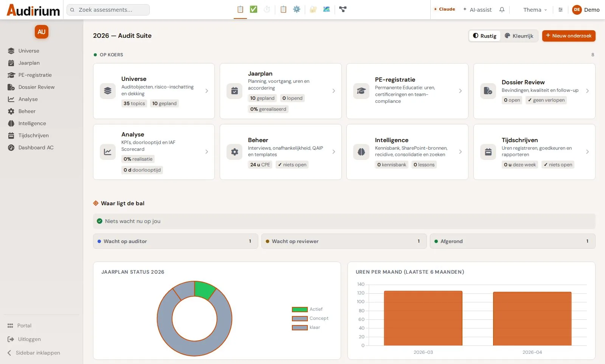This screenshot has height=364, width=605.
Task: Click the Uitloggen logout icon
Action: [11, 339]
